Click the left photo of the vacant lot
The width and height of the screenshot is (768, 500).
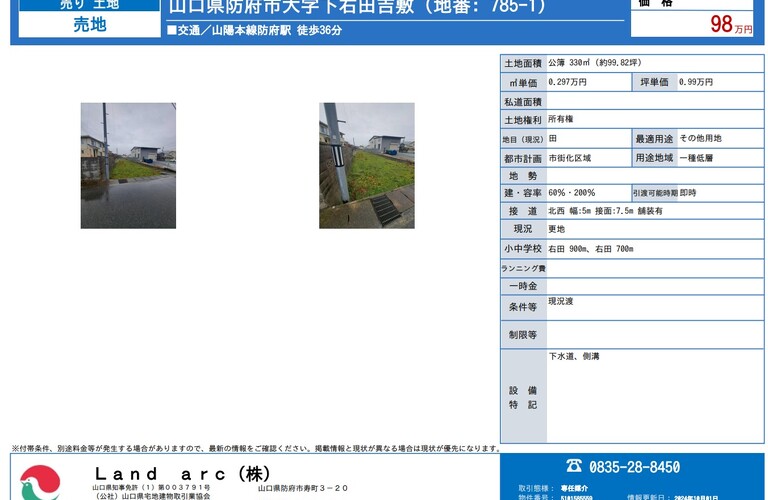click(128, 166)
